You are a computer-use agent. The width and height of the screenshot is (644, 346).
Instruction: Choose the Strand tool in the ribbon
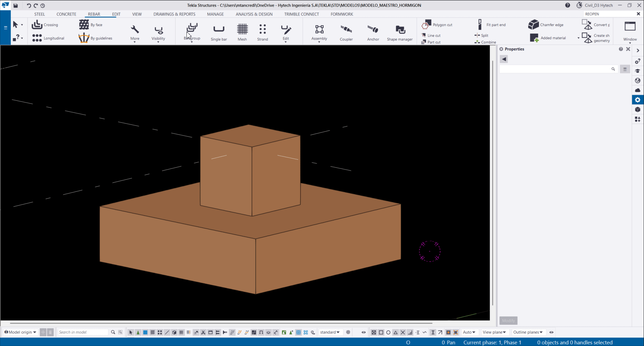click(262, 32)
